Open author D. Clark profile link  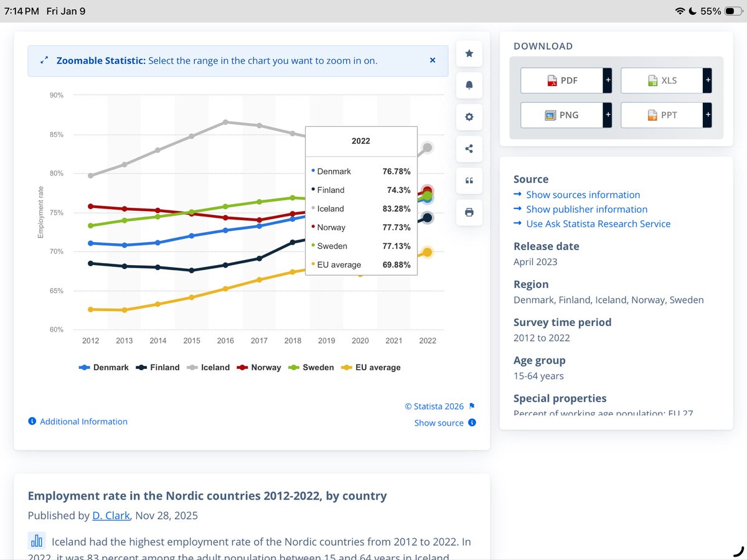111,515
